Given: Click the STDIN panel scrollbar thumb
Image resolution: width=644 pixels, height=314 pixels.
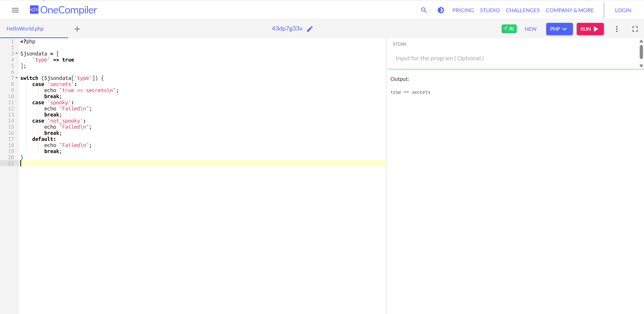Looking at the screenshot, I should (641, 52).
